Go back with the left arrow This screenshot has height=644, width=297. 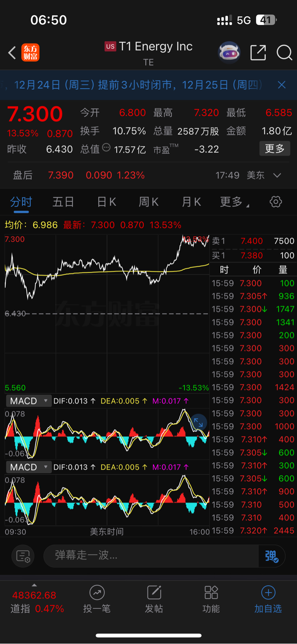tap(12, 53)
